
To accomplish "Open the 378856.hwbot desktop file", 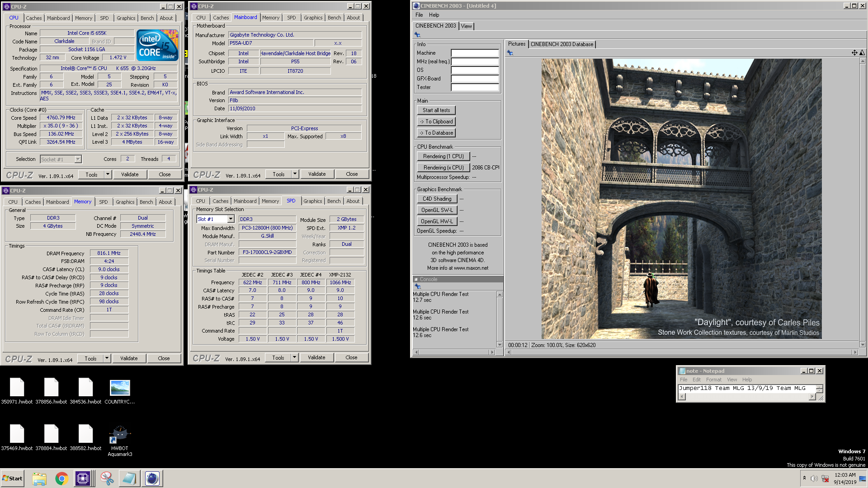I will [51, 391].
